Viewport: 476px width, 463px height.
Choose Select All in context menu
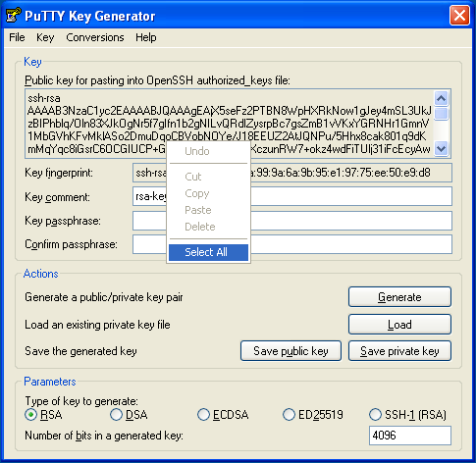tap(208, 252)
